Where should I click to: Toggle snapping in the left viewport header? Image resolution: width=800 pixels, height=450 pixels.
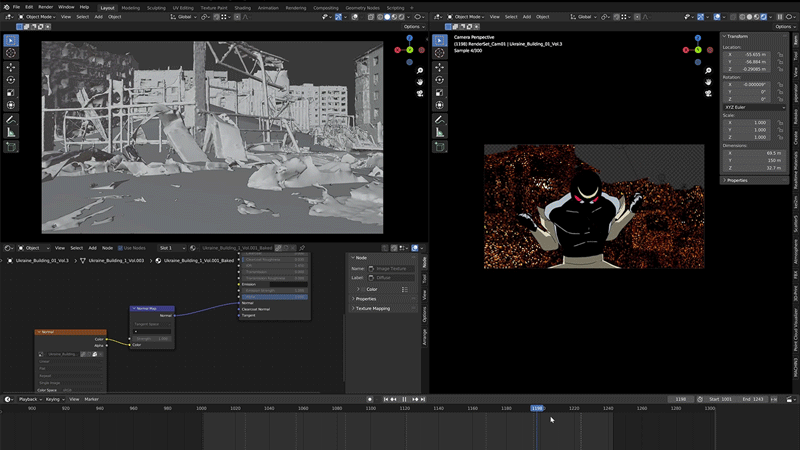(216, 17)
